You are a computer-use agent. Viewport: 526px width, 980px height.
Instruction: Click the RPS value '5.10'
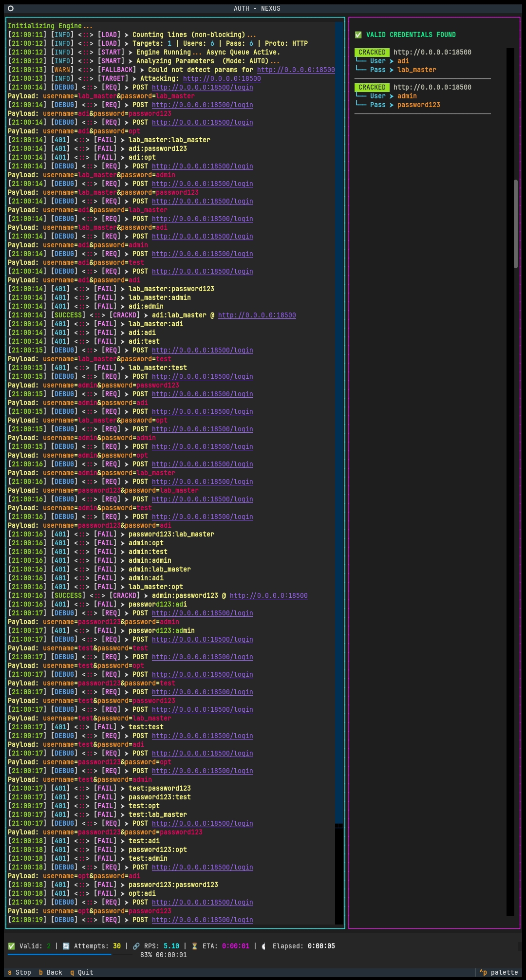click(171, 946)
